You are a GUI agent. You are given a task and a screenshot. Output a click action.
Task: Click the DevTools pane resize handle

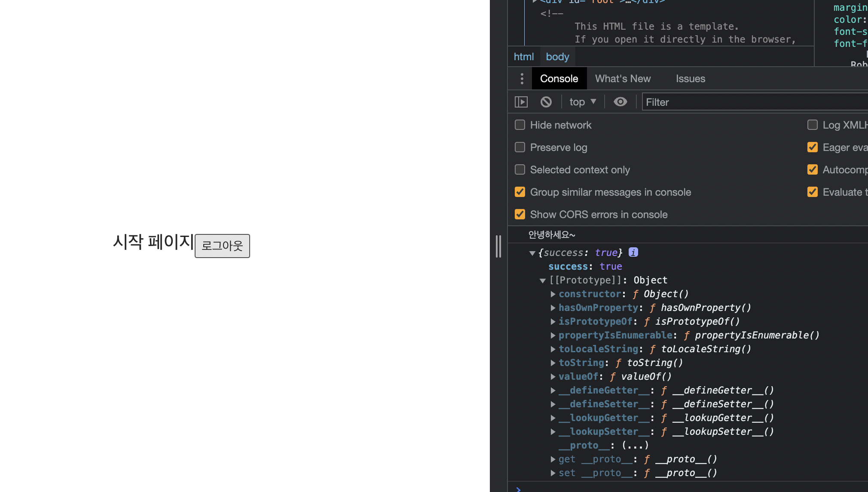(498, 246)
